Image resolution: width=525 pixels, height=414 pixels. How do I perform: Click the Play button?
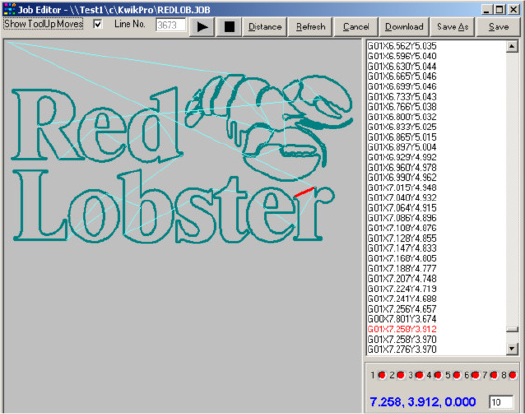click(202, 27)
